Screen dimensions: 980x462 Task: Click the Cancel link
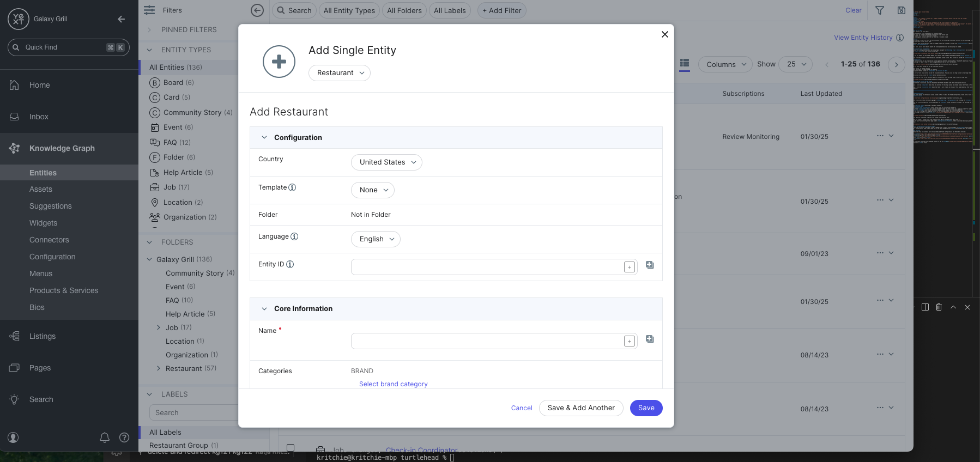[522, 408]
